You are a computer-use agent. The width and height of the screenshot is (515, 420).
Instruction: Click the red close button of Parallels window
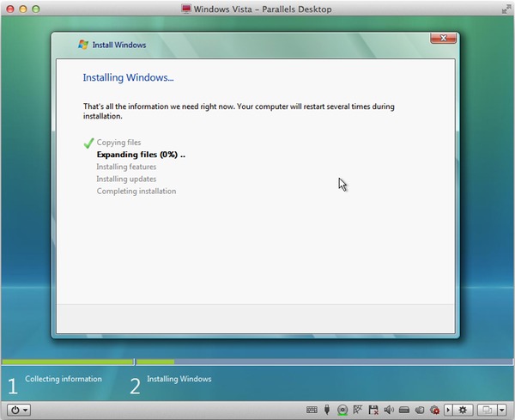tap(10, 9)
